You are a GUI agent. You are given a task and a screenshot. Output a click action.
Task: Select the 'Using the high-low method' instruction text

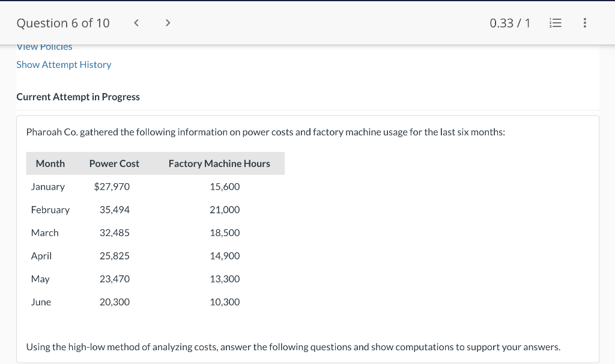pos(293,347)
